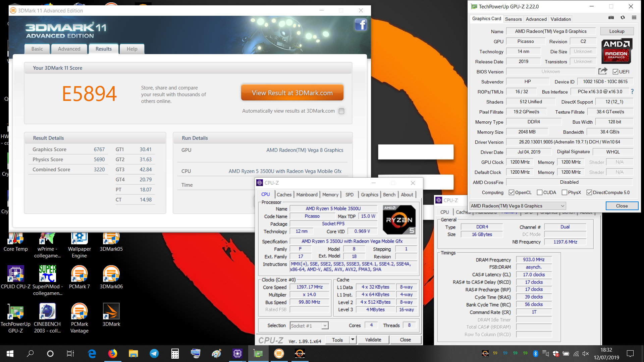Open TechPowerUp GPU-Z desktop shortcut
644x362 pixels.
[x=16, y=318]
